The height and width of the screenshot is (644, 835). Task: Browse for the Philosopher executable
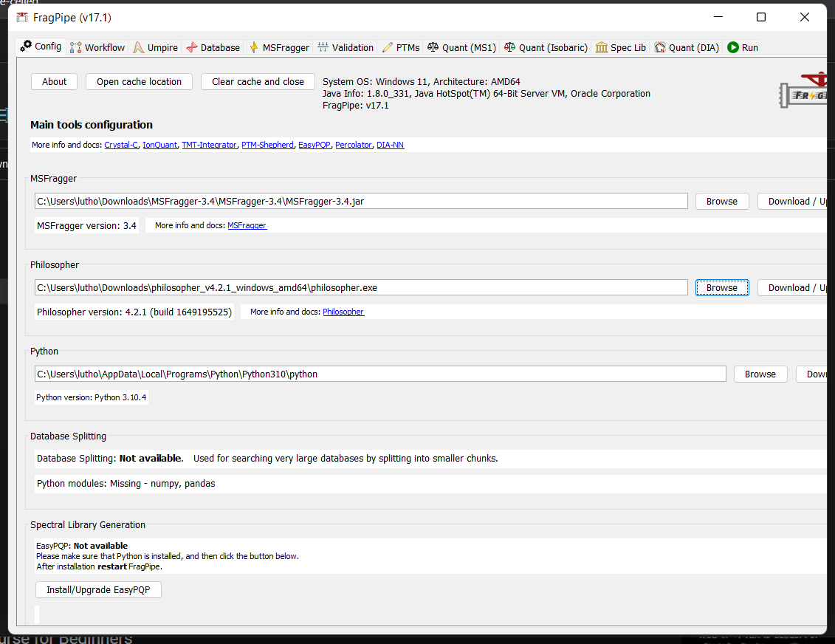point(721,287)
